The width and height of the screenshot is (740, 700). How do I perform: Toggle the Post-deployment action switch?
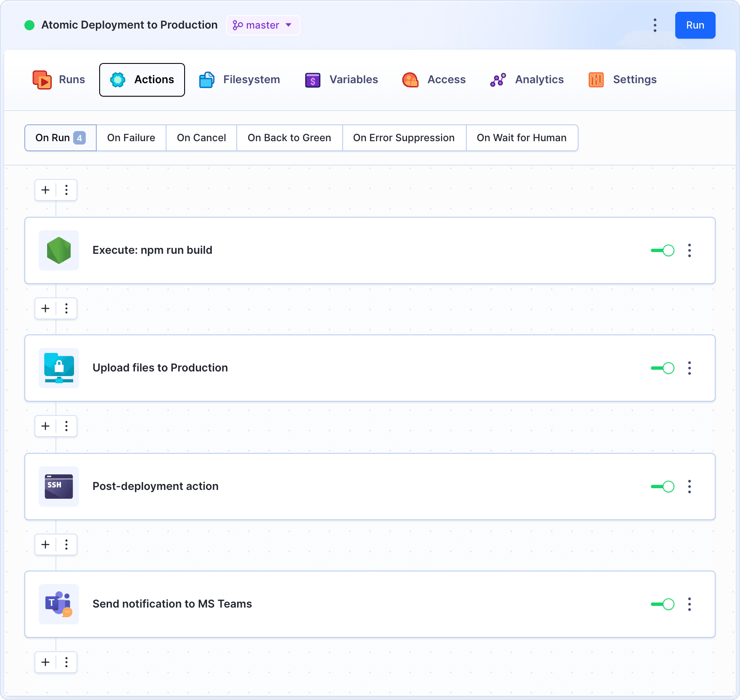point(663,487)
